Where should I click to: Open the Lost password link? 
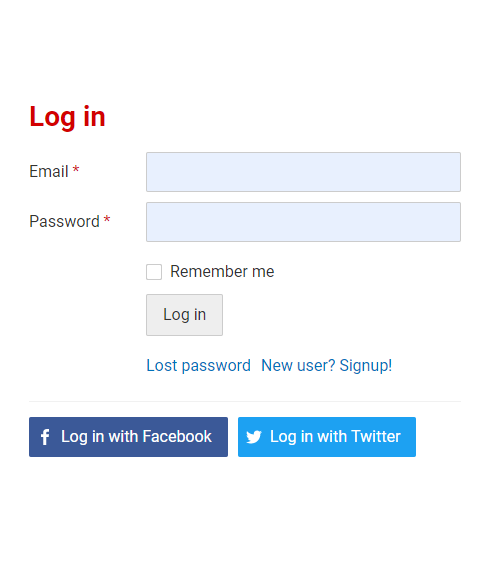pos(199,366)
